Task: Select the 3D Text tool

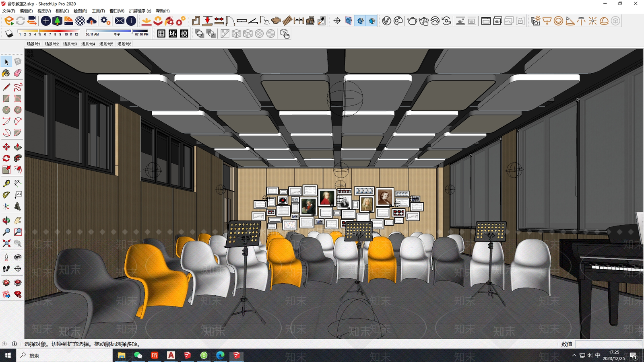Action: pyautogui.click(x=18, y=207)
